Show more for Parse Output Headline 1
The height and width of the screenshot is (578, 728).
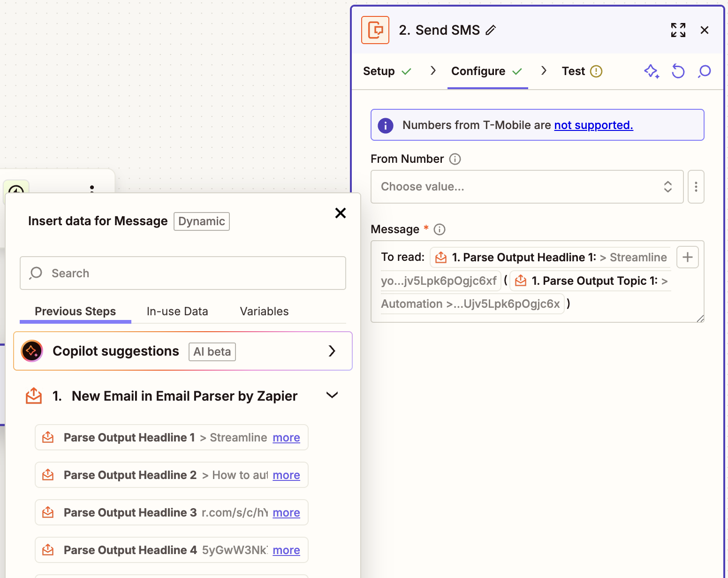tap(287, 438)
